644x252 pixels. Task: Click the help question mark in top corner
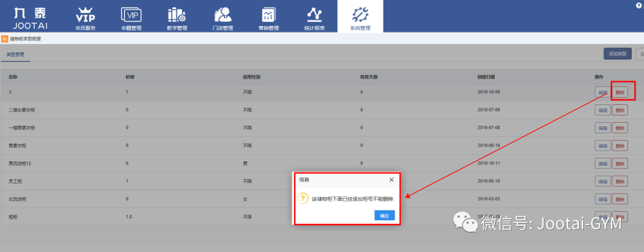pyautogui.click(x=638, y=5)
